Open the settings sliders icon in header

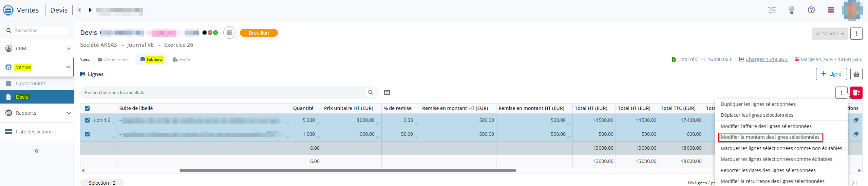(772, 10)
